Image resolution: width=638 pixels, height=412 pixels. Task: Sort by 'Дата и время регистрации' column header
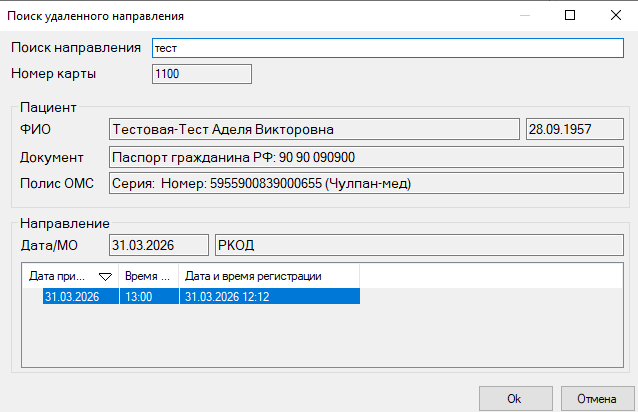pos(268,276)
